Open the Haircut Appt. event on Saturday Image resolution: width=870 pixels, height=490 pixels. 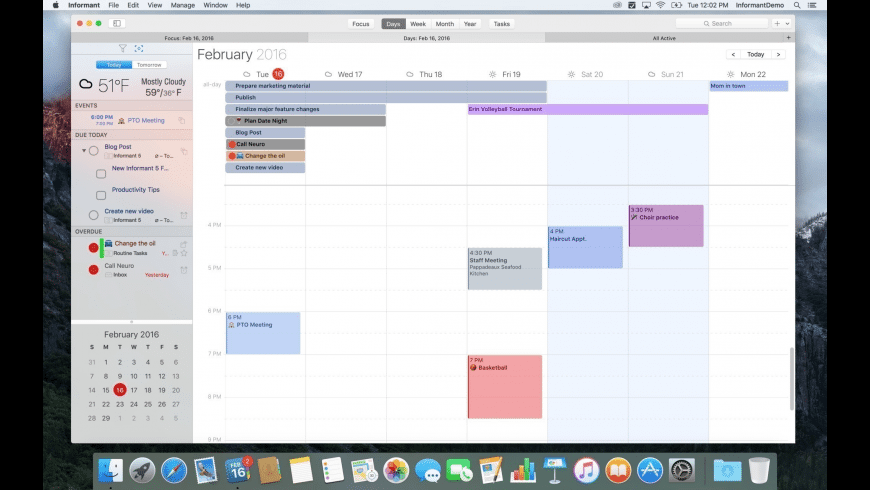pyautogui.click(x=585, y=247)
